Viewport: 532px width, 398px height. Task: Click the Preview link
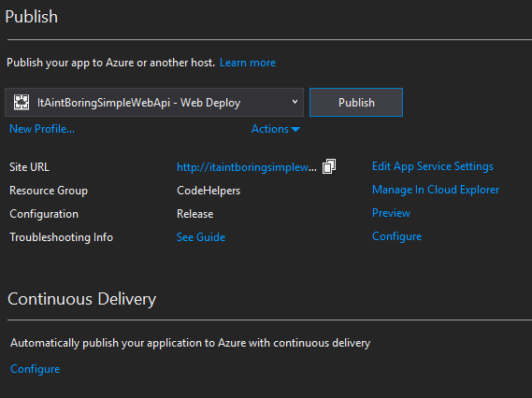click(391, 213)
